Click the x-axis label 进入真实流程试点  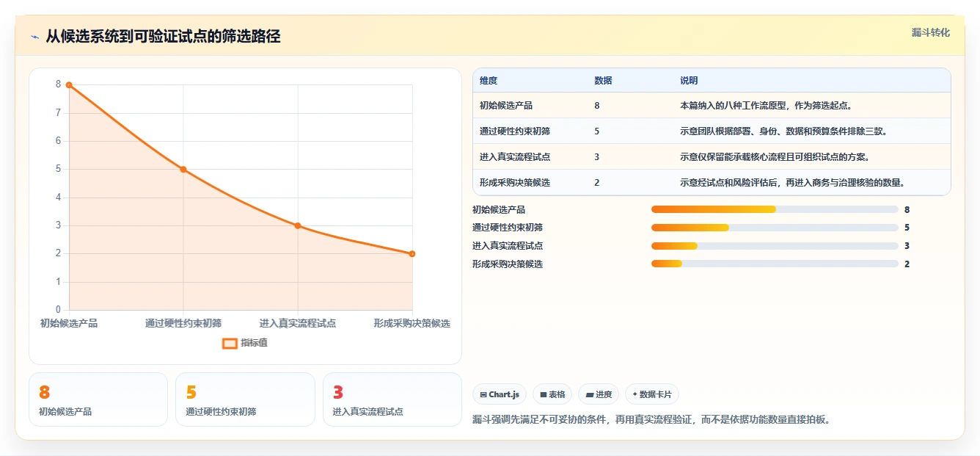tap(298, 323)
